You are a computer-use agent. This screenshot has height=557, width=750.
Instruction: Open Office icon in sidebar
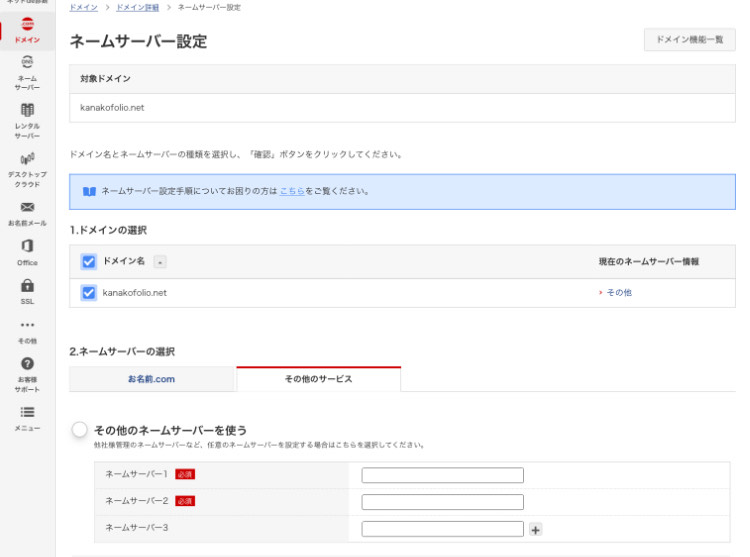27,252
